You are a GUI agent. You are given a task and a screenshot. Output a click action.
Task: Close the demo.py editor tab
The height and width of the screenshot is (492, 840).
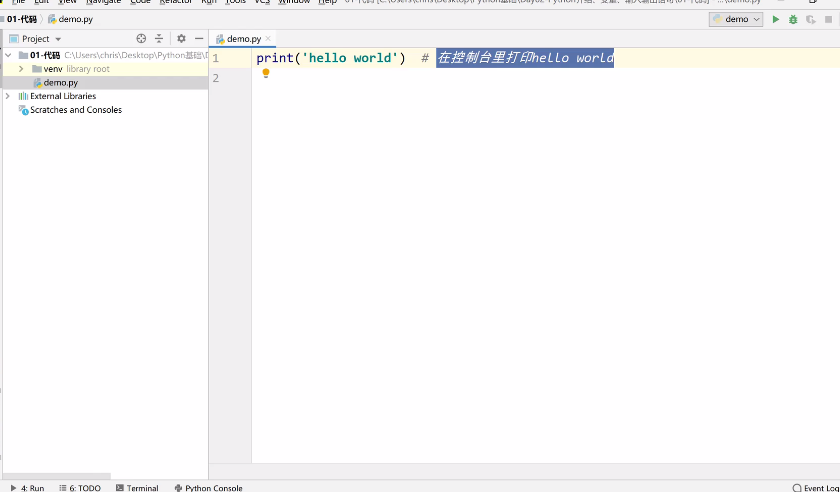[x=268, y=39]
